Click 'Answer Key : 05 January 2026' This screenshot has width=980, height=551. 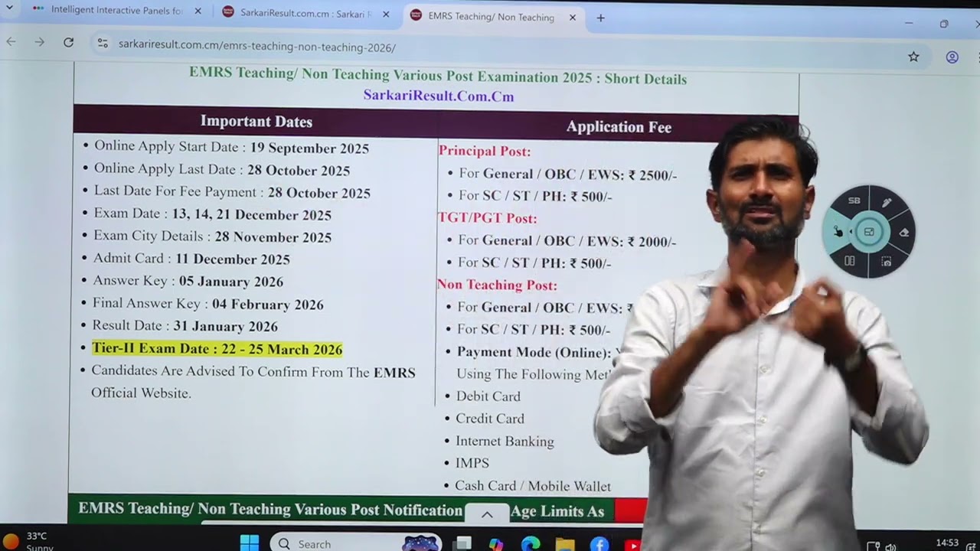click(188, 281)
